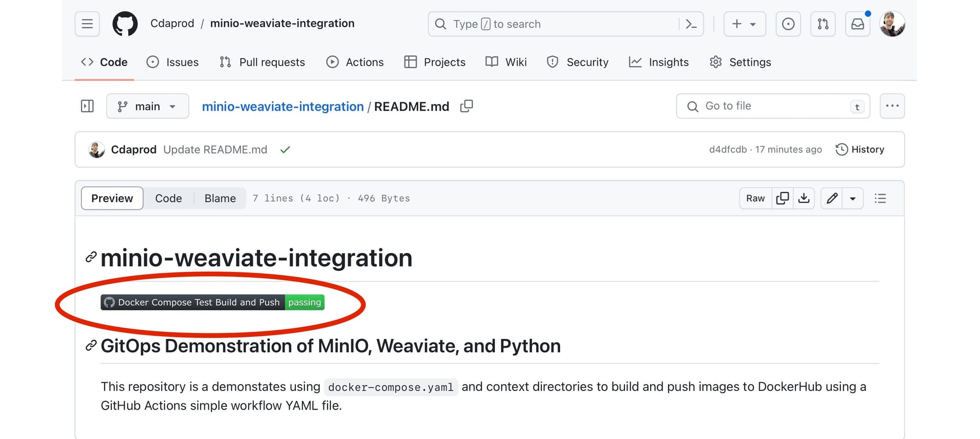Viewport: 980px width, 439px height.
Task: Switch to Blame view
Action: click(x=220, y=198)
